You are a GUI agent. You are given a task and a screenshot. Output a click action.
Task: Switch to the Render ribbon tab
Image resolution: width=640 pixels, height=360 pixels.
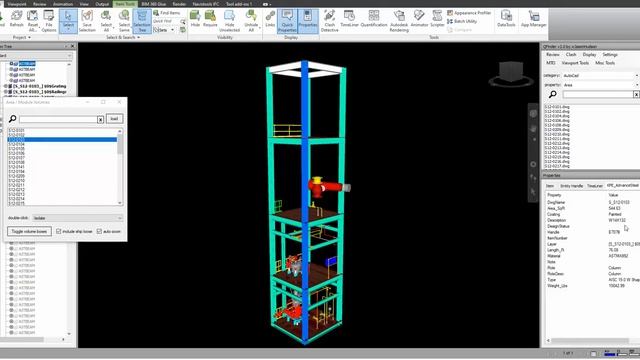pyautogui.click(x=179, y=4)
